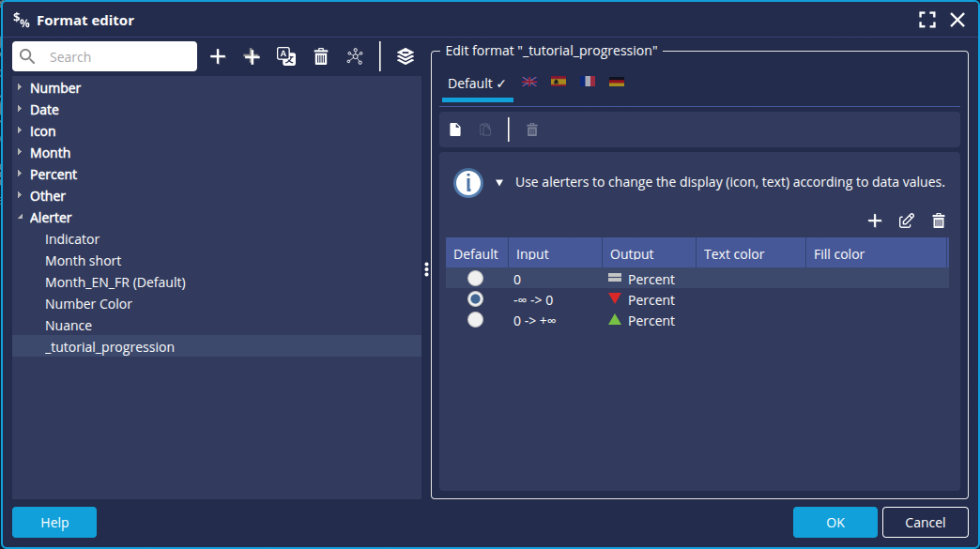Open the edit alerter rule pencil icon

click(x=907, y=221)
